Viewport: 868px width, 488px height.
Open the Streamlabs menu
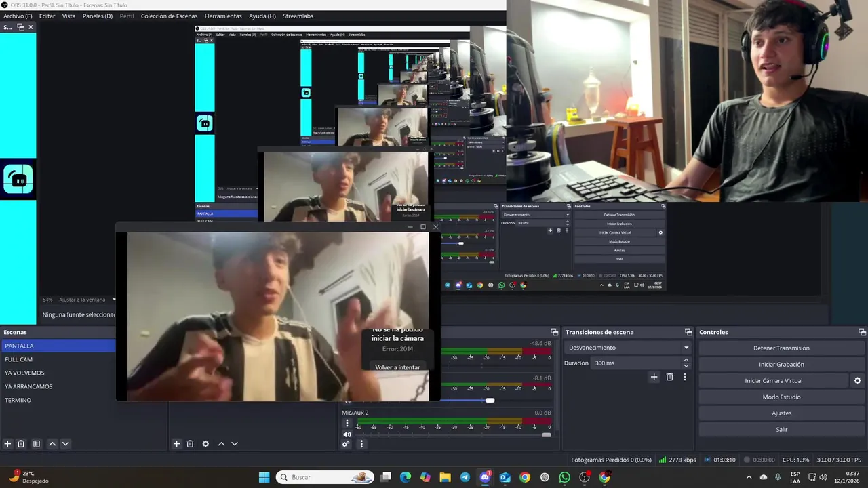tap(298, 16)
